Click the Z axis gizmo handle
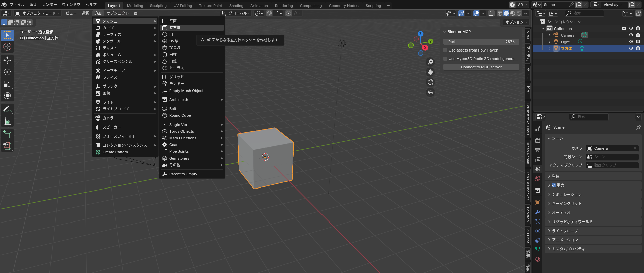Screen dimensions: 644x273 (420, 34)
